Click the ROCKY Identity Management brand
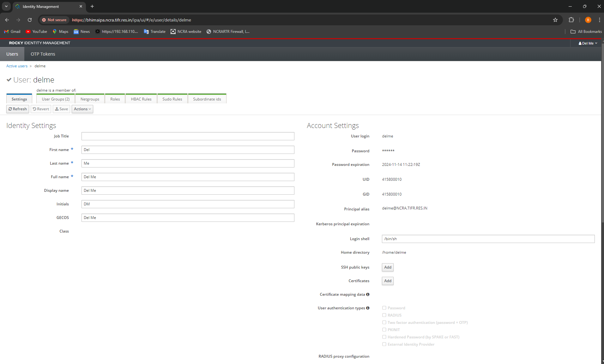604x364 pixels. (39, 43)
